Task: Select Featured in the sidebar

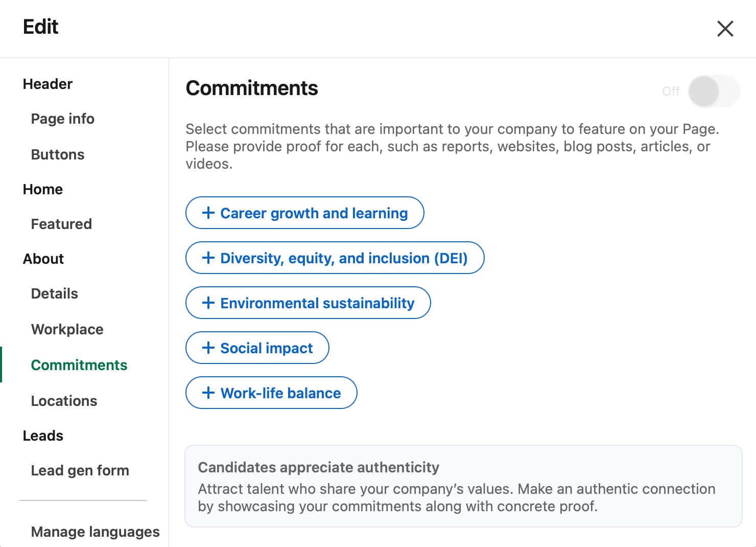Action: click(x=61, y=224)
